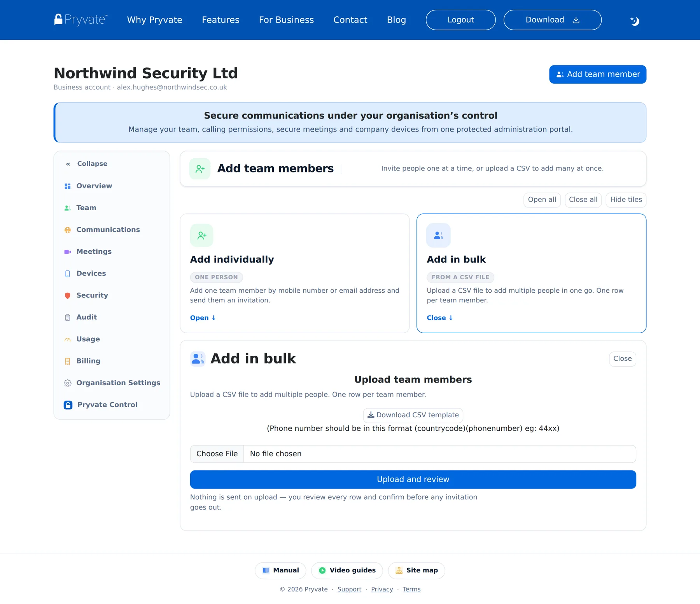Viewport: 700px width, 604px height.
Task: Open For Business menu item
Action: [x=286, y=20]
